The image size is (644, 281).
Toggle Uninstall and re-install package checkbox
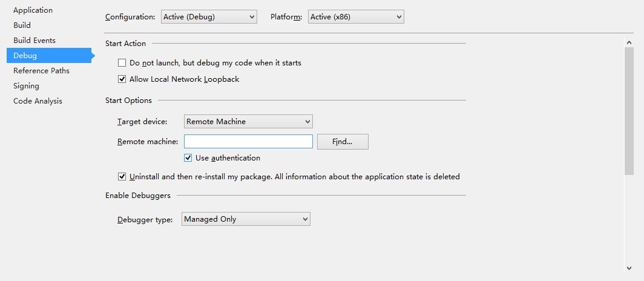tap(122, 177)
